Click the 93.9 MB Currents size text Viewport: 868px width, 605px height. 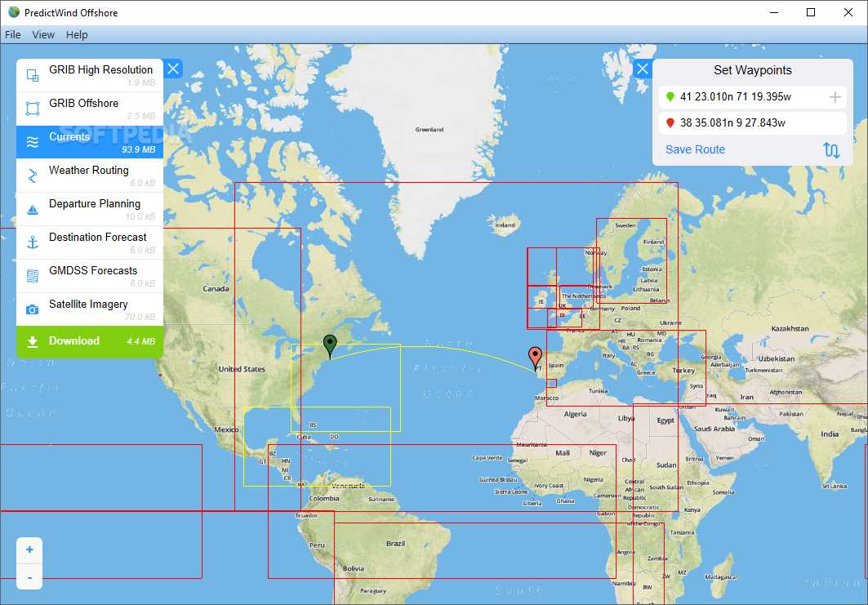coord(138,150)
